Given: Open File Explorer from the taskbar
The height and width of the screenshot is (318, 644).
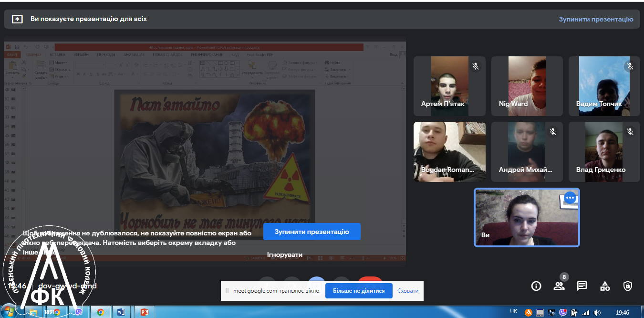Looking at the screenshot, I should 33,312.
